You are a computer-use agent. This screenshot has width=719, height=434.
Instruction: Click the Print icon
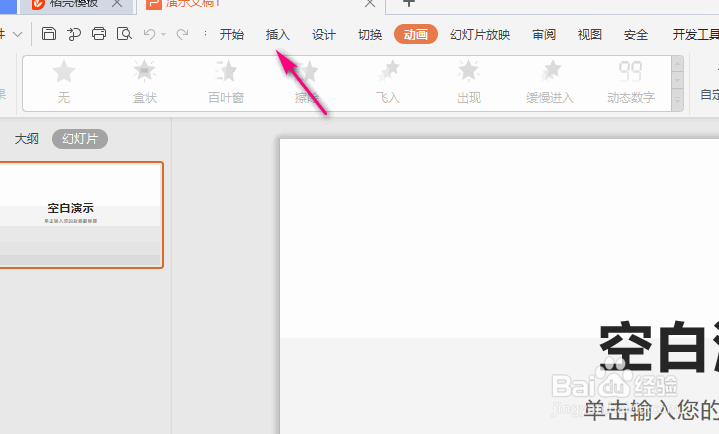point(99,34)
